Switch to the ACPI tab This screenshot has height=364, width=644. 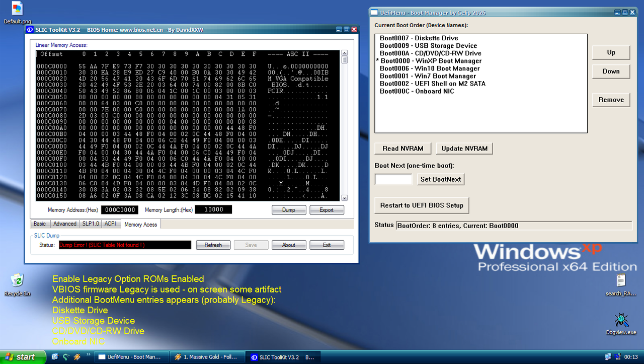(110, 224)
